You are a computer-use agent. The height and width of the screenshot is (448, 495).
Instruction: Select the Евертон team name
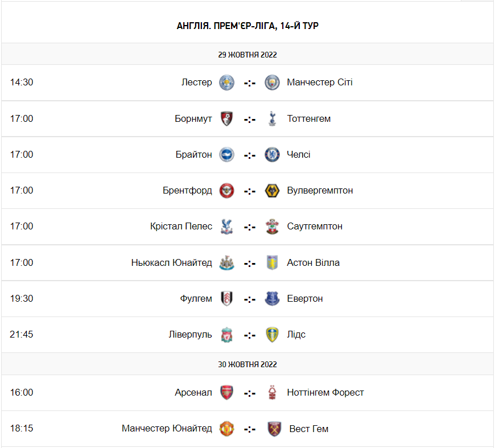[305, 298]
